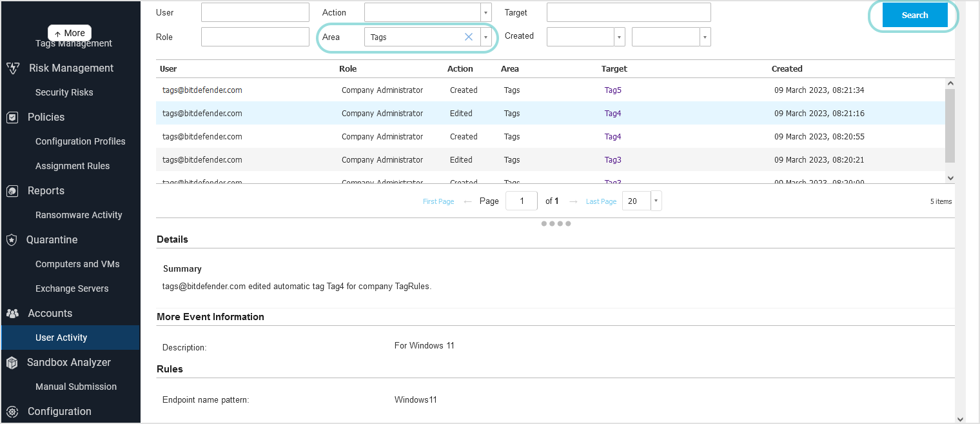Screen dimensions: 980x424
Task: Click the Configuration gear icon
Action: (x=13, y=411)
